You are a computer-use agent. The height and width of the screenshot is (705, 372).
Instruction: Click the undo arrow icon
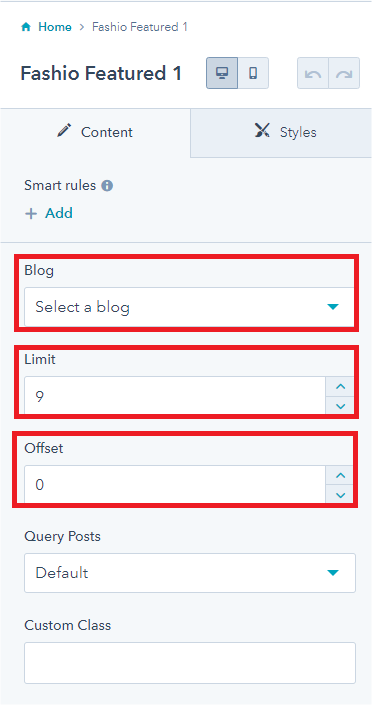tap(313, 73)
